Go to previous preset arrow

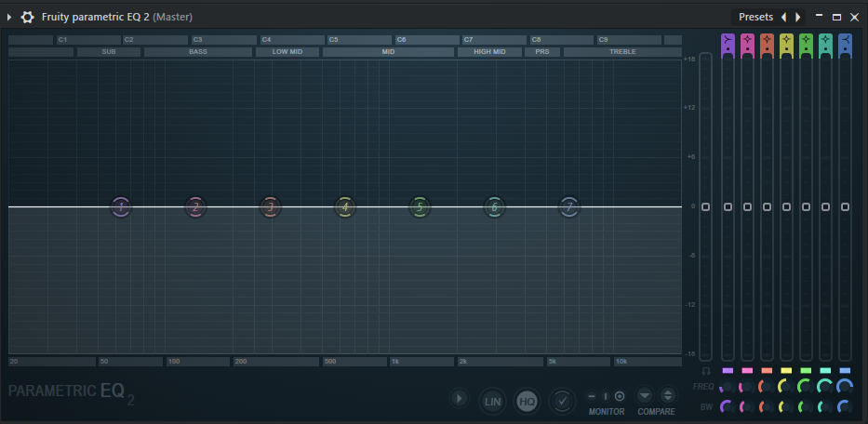783,17
